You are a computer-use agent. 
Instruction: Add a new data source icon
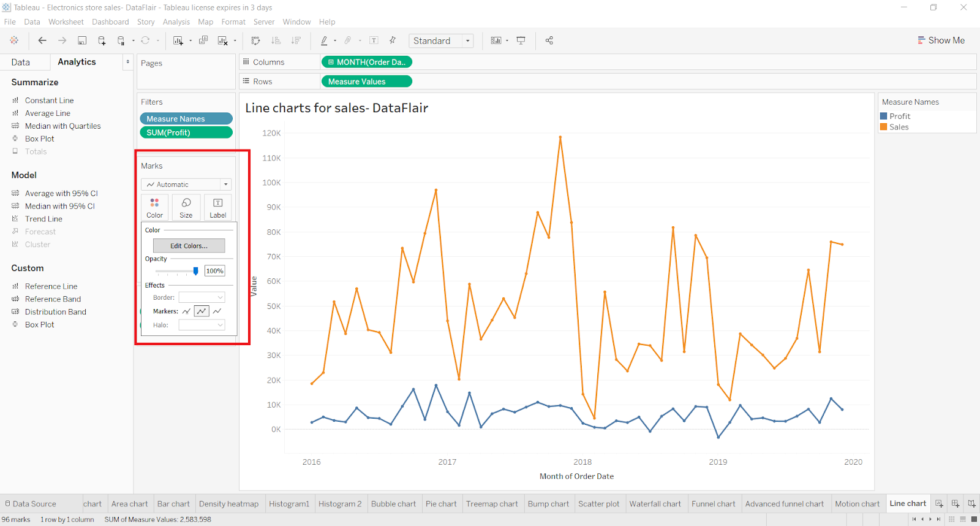pyautogui.click(x=102, y=40)
